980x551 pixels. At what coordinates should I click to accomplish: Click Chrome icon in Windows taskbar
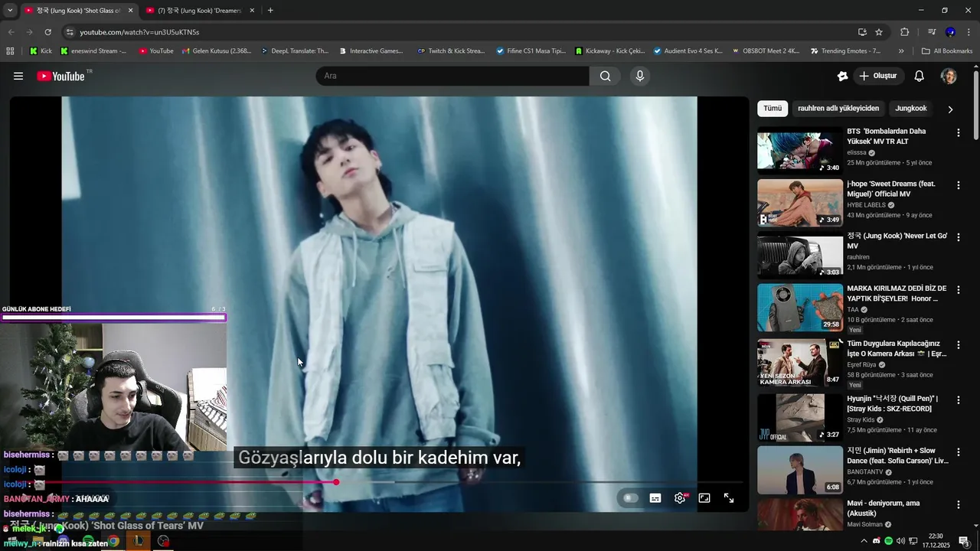[113, 541]
